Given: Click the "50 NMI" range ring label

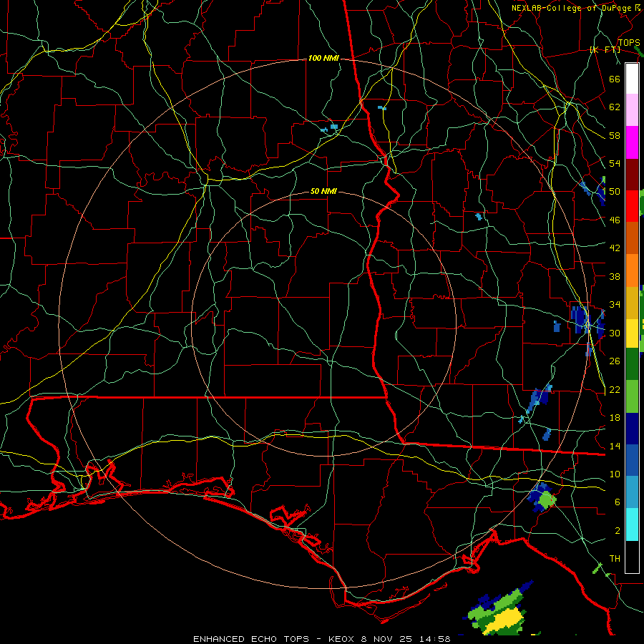Looking at the screenshot, I should 323,191.
